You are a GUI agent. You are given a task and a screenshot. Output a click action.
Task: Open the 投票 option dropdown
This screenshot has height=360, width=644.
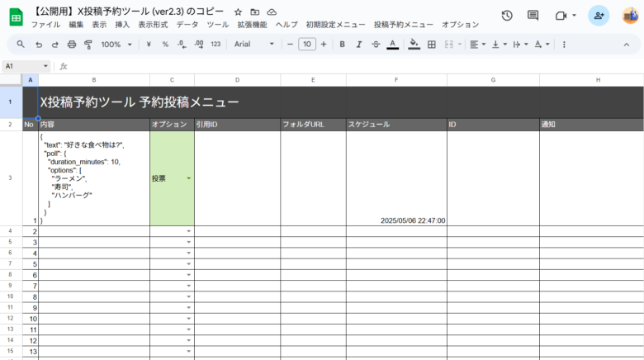tap(188, 178)
